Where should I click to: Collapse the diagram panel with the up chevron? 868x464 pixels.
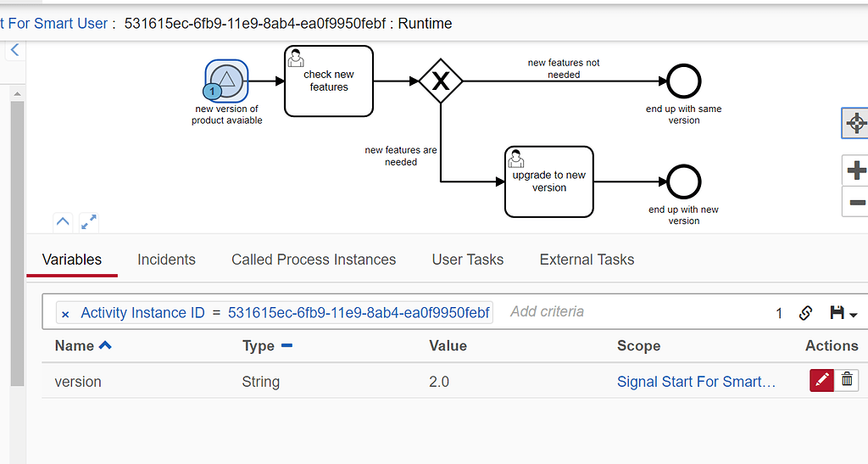(x=63, y=222)
